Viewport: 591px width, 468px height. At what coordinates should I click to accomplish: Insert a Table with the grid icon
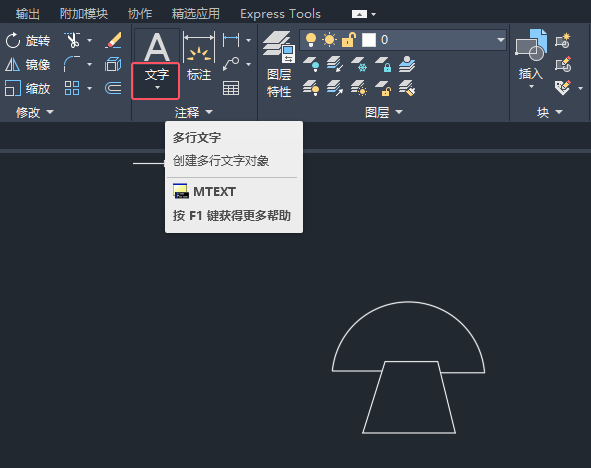(x=231, y=88)
